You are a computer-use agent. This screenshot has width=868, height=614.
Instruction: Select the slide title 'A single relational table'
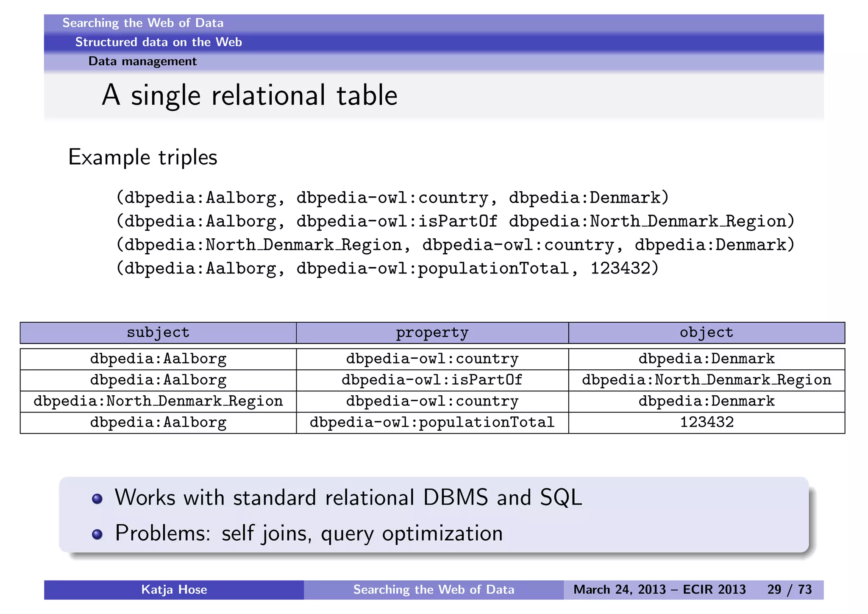tap(250, 95)
